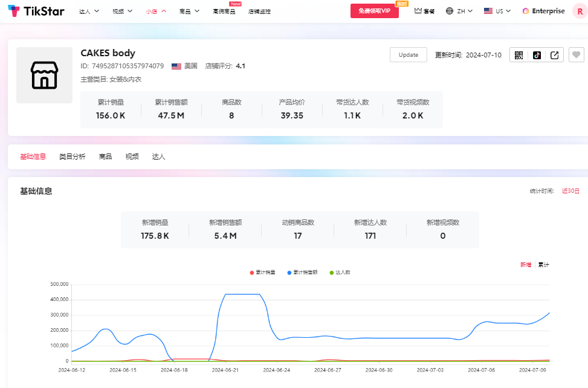Screen dimensions: 588x388
Task: Expand the 达人 menu dropdown
Action: pos(89,11)
